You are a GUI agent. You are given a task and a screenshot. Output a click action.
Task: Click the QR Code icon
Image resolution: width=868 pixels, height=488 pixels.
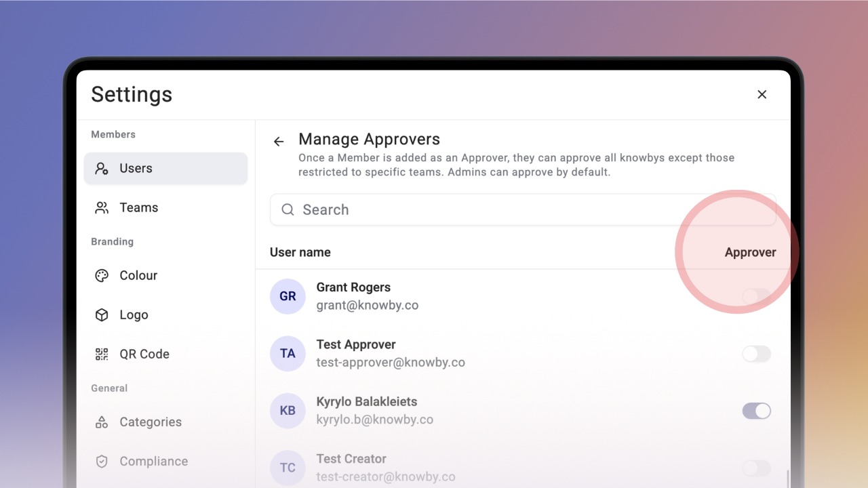102,354
